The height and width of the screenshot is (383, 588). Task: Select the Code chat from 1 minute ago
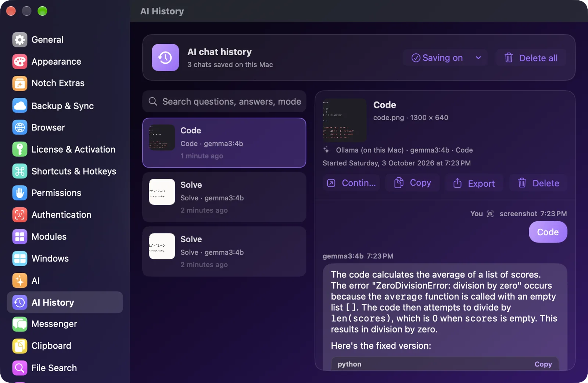(224, 143)
